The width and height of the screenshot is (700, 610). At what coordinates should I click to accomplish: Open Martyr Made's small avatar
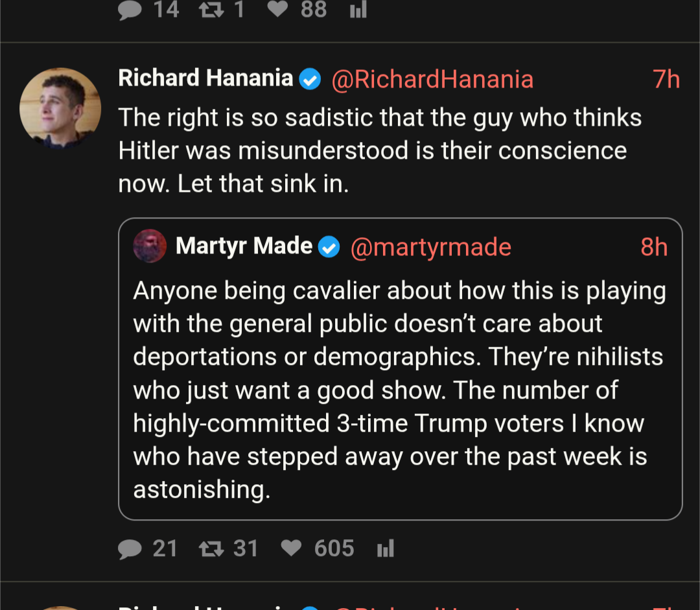click(150, 246)
